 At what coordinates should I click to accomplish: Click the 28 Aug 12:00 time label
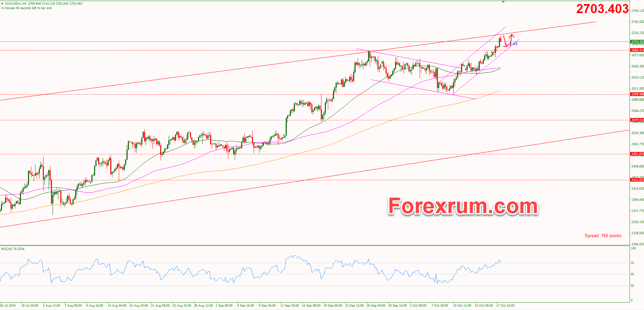tap(203, 306)
